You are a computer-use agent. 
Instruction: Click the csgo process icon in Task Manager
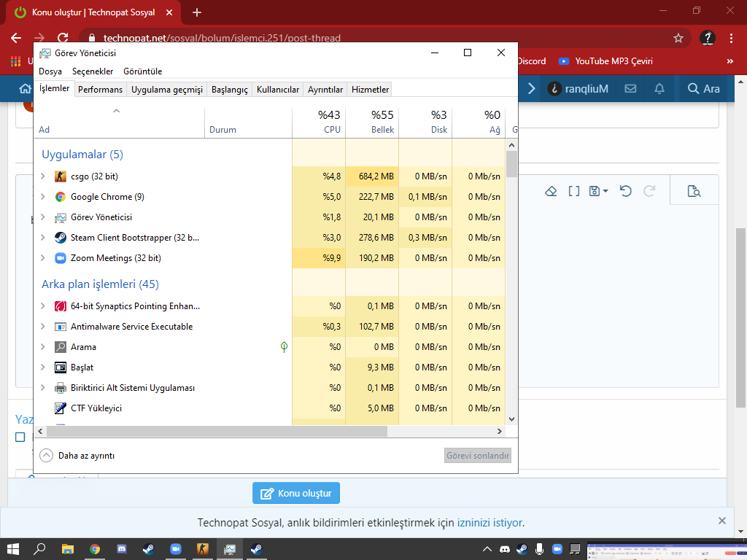(x=60, y=176)
